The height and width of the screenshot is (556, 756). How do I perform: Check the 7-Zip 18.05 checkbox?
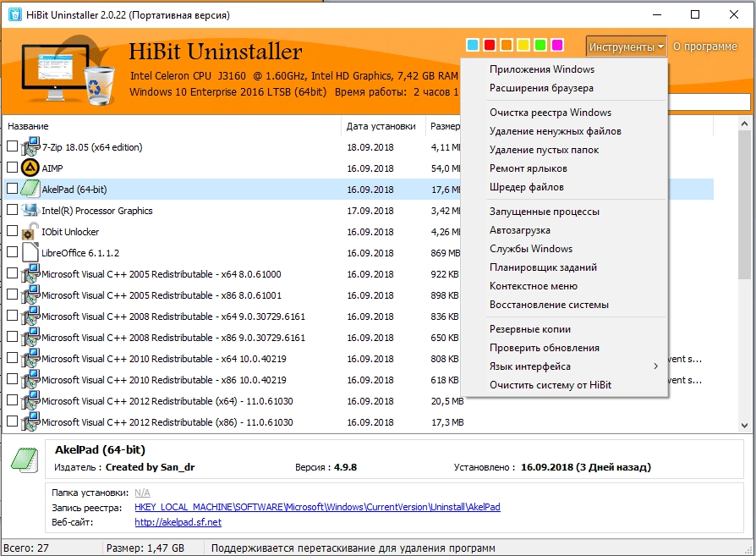coord(13,146)
